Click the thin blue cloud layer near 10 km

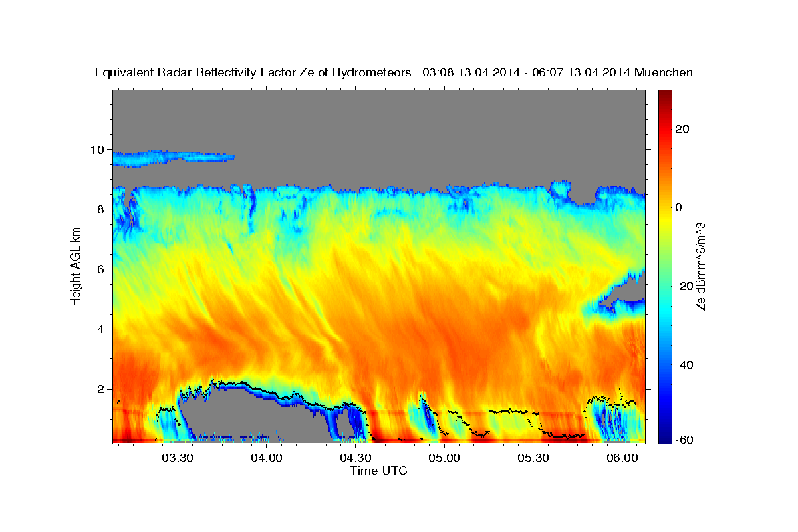click(173, 158)
